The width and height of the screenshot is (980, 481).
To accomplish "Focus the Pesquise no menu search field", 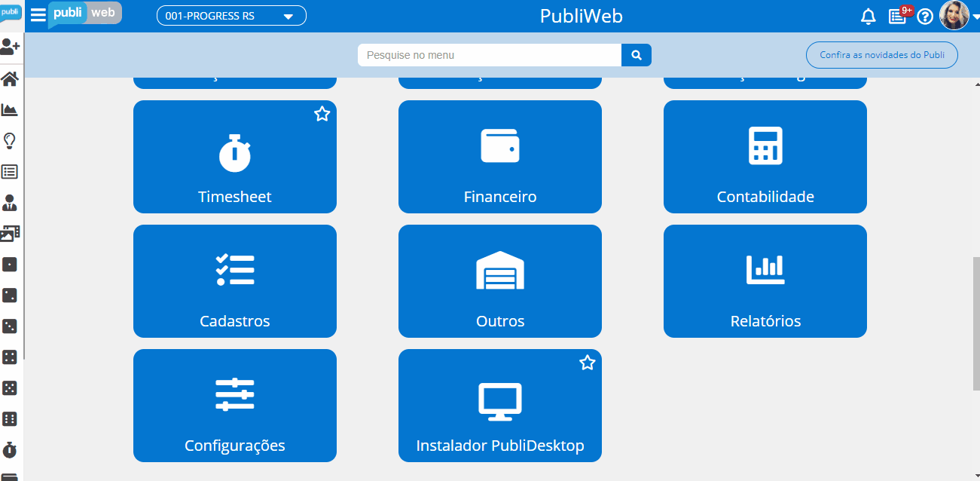I will pos(490,55).
